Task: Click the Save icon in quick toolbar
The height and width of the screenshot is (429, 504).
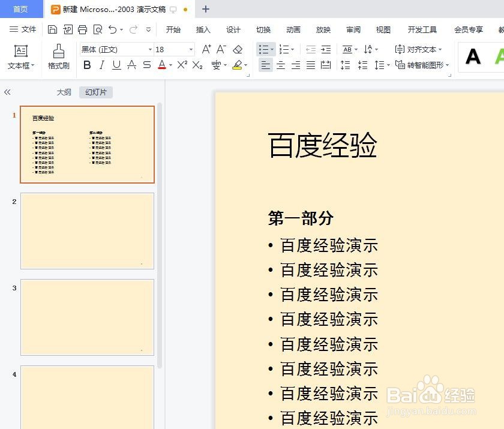Action: (x=52, y=29)
